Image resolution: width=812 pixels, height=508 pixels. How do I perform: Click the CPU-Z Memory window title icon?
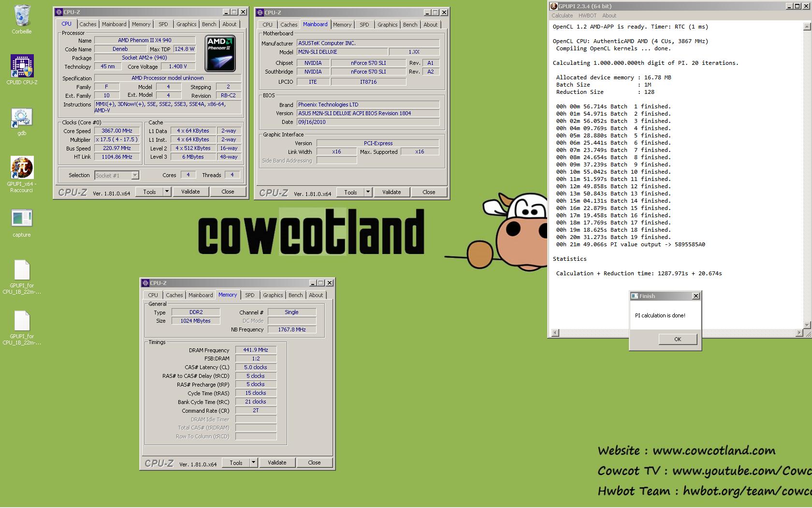145,283
